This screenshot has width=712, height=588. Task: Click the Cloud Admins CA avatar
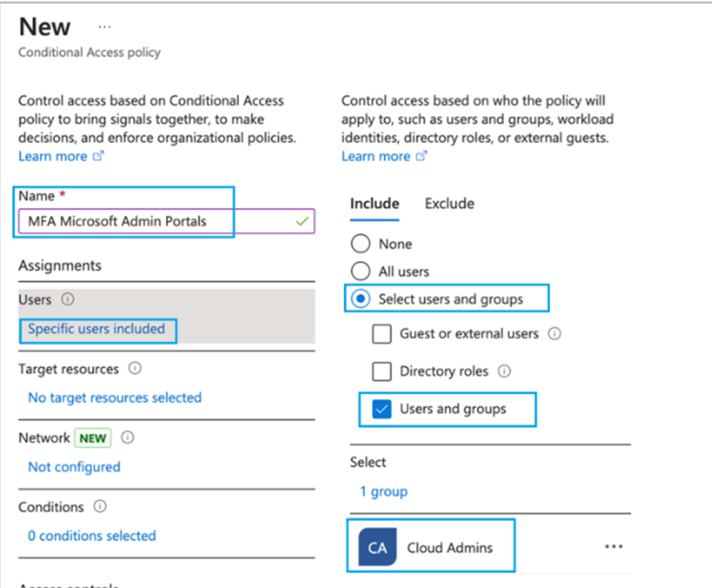coord(377,547)
